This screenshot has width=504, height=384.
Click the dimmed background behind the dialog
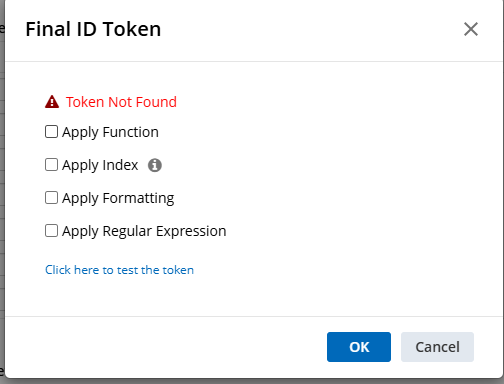(2, 200)
